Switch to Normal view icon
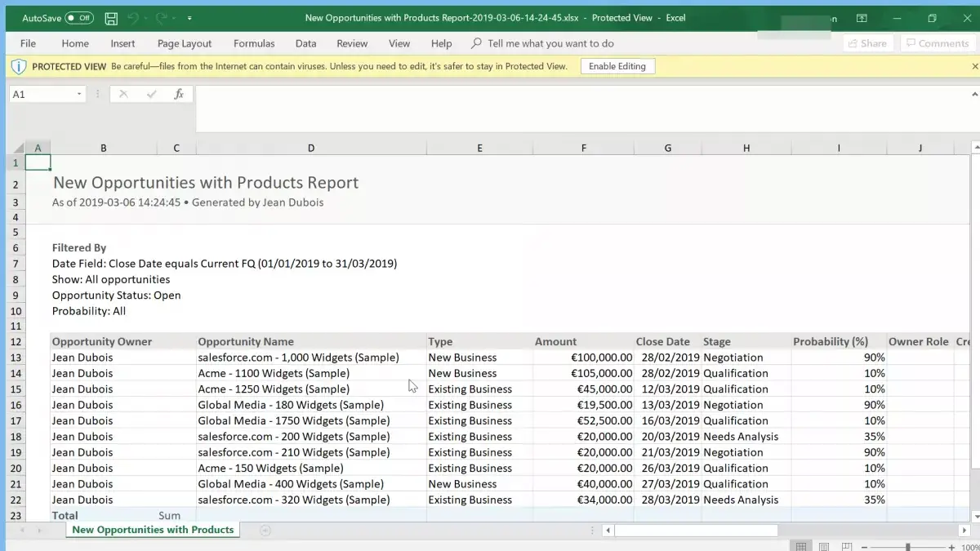This screenshot has height=551, width=980. [x=801, y=547]
